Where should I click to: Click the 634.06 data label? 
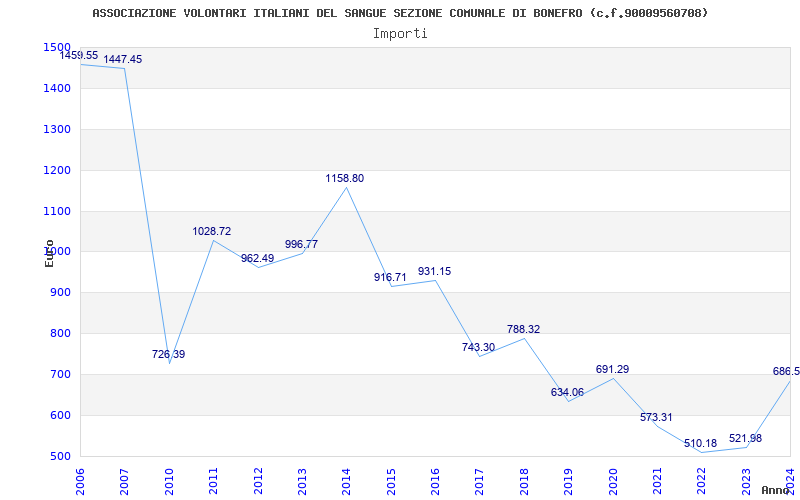pyautogui.click(x=567, y=393)
